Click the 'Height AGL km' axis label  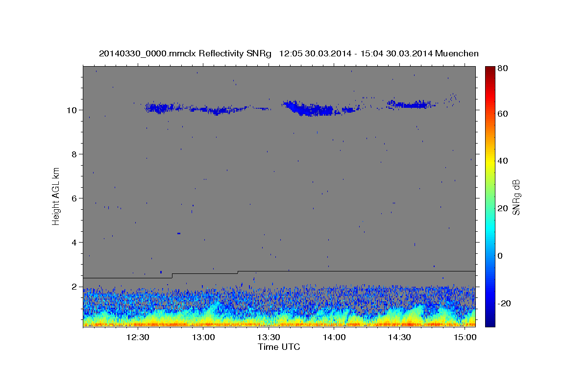click(56, 196)
